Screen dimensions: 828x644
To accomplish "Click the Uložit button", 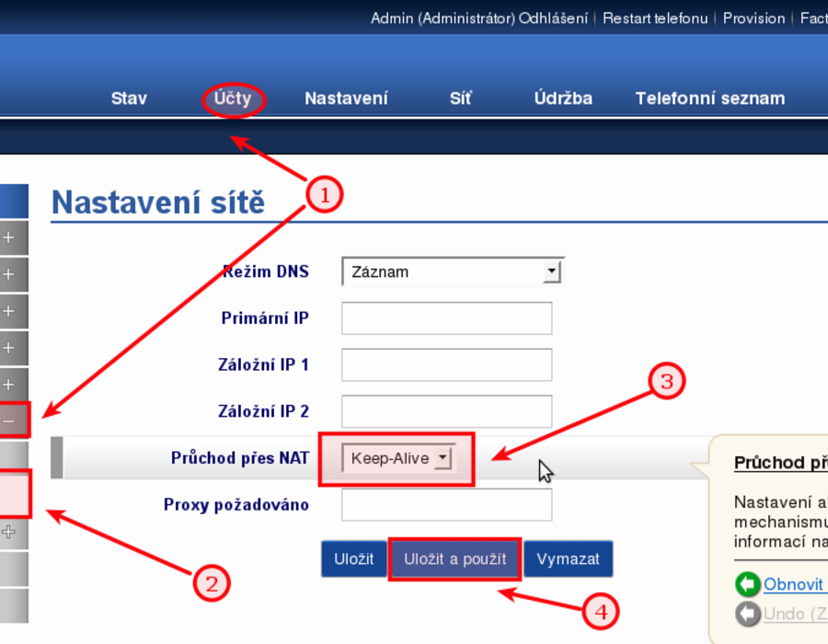I will (354, 559).
